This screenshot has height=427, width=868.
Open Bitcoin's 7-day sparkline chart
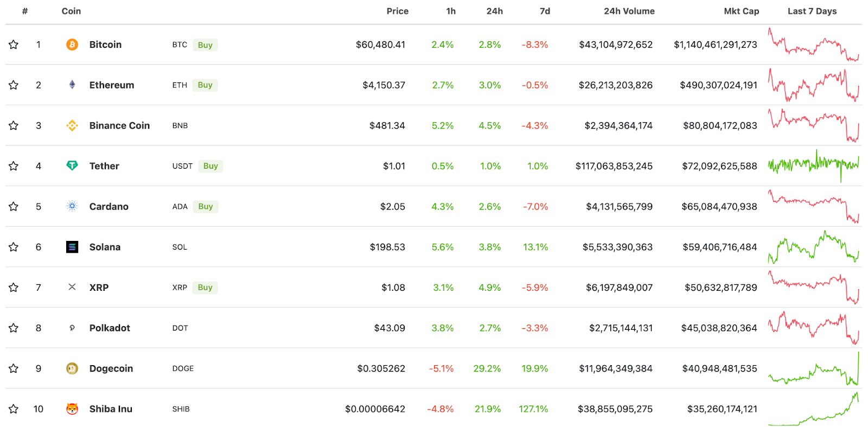813,44
